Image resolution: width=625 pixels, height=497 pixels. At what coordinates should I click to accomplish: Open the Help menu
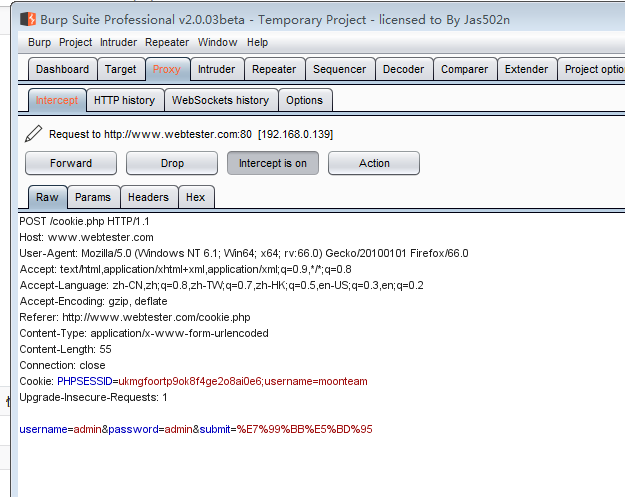pyautogui.click(x=257, y=42)
